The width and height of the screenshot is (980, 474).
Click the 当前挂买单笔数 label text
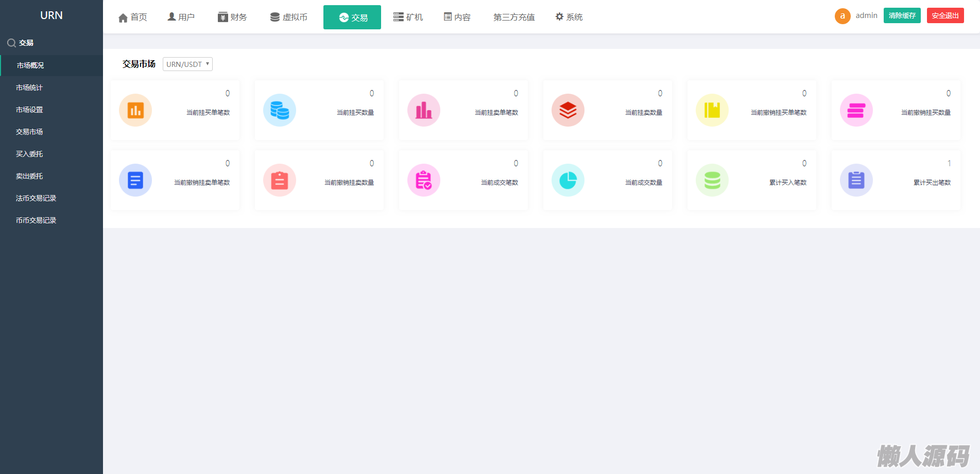208,112
